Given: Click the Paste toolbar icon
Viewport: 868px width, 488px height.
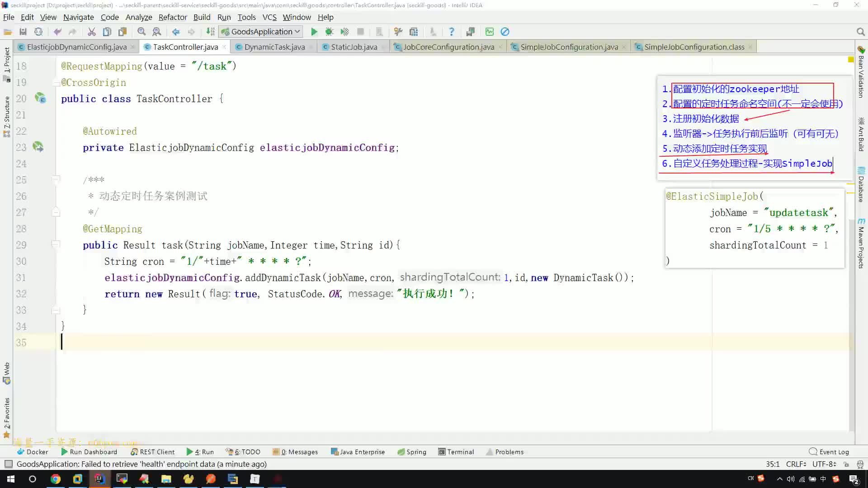Looking at the screenshot, I should click(x=123, y=32).
